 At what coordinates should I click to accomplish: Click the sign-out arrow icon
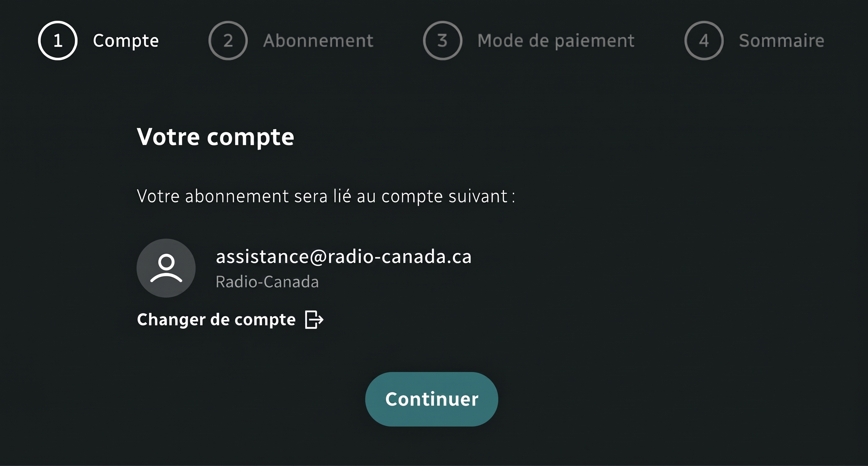(314, 319)
